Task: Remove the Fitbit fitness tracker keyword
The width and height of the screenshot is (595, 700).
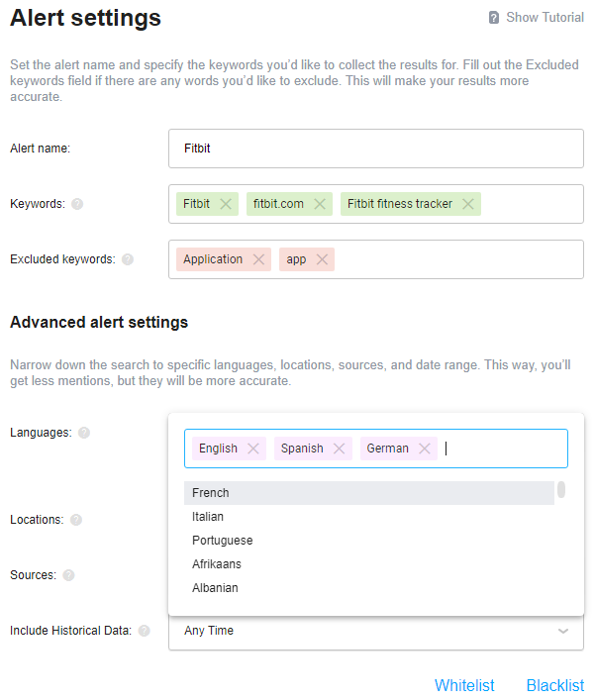Action: 468,204
